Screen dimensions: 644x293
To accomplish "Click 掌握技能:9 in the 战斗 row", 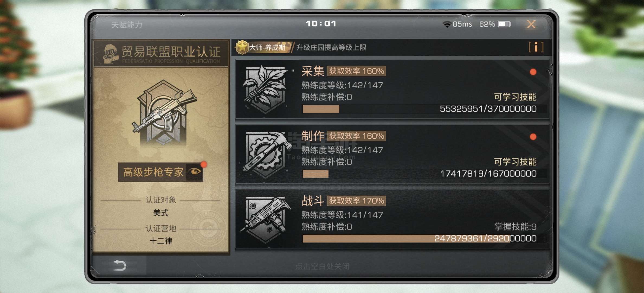I will 516,227.
